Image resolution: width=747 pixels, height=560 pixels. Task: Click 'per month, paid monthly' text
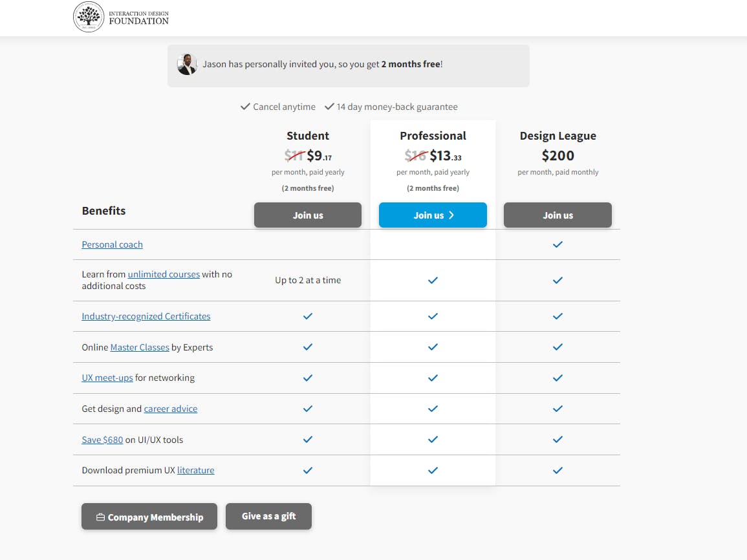coord(558,172)
